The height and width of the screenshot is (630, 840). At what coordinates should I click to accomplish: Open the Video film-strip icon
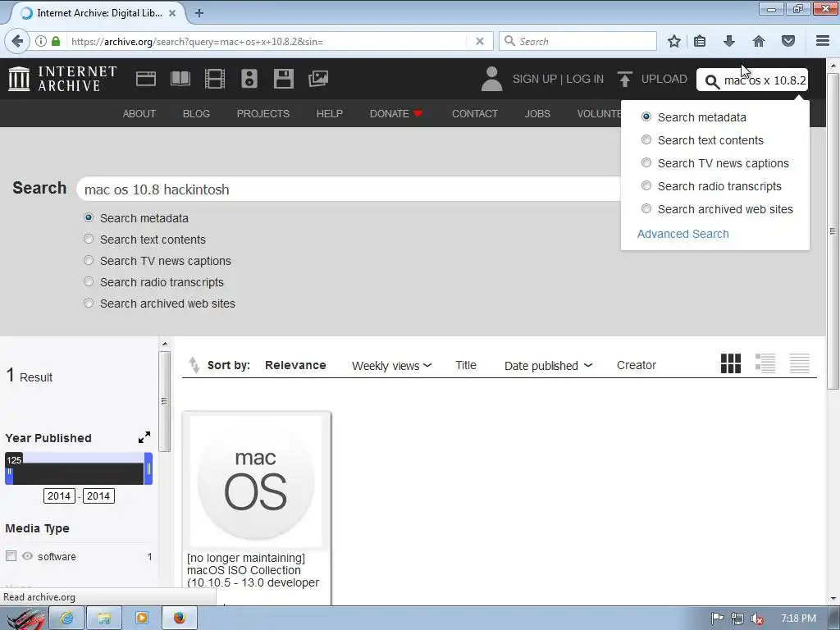point(215,79)
